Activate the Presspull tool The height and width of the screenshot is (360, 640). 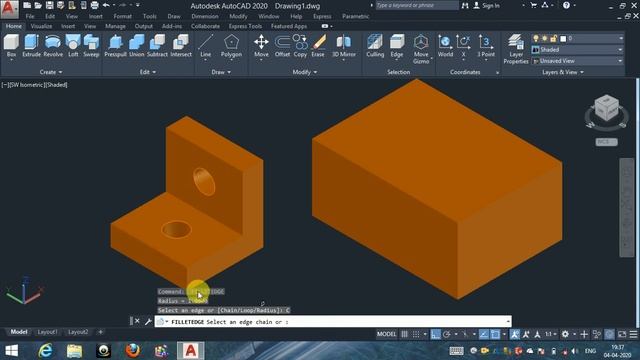(x=116, y=46)
